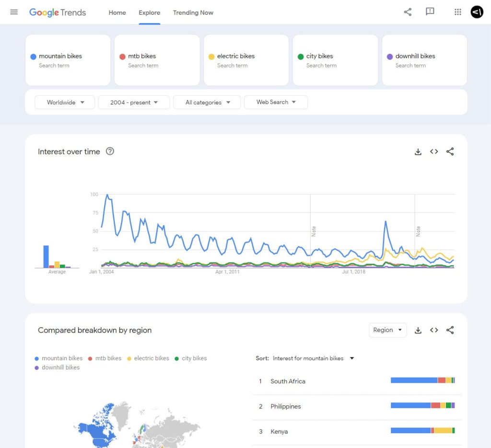Toggle the electric bikes legend entry
Viewport: 491px width, 448px height.
click(x=150, y=358)
